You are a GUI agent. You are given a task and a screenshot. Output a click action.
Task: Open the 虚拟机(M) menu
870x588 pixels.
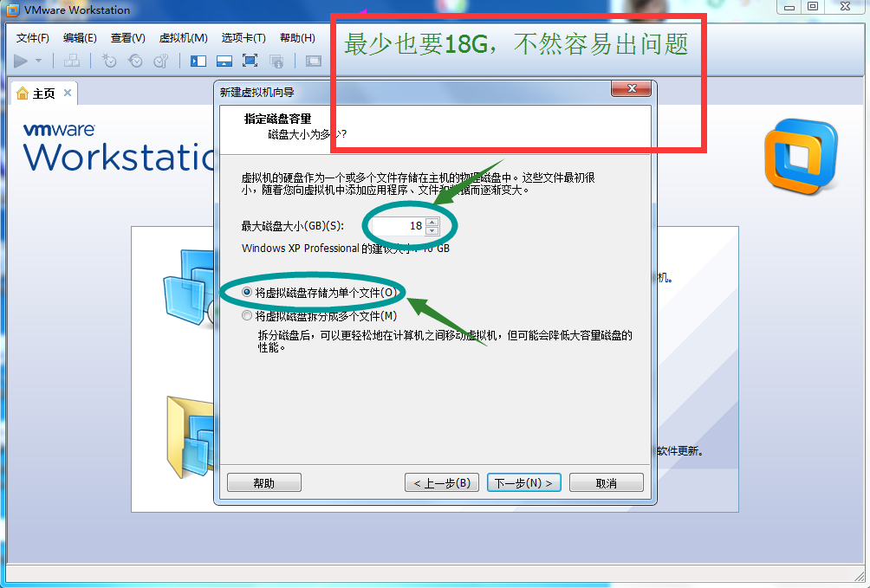[x=183, y=38]
